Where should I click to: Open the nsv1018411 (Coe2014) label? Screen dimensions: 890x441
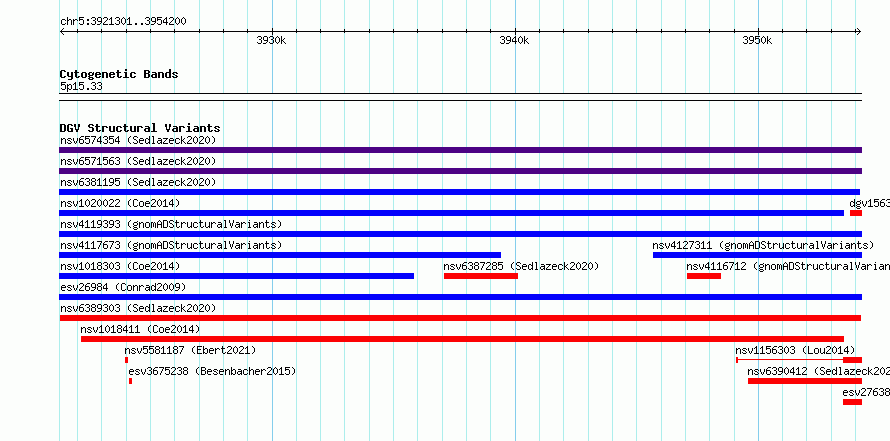pos(140,329)
